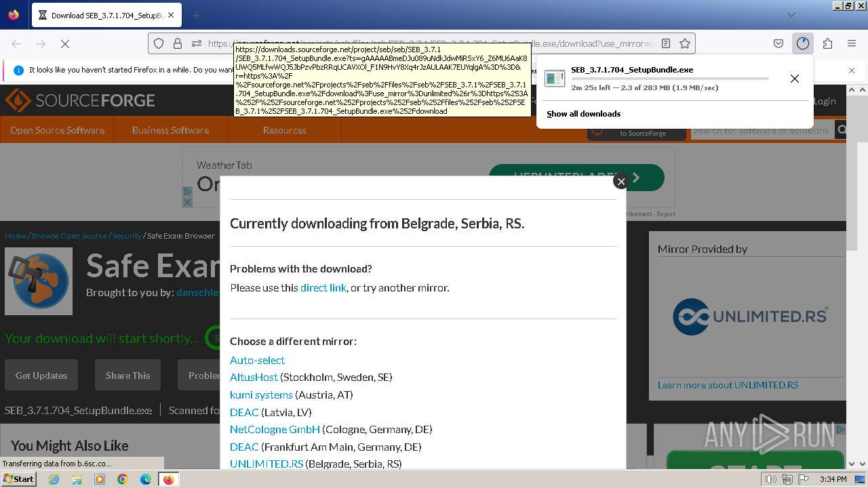This screenshot has height=488, width=868.
Task: Click the ad info triangle icon
Action: pos(187,192)
